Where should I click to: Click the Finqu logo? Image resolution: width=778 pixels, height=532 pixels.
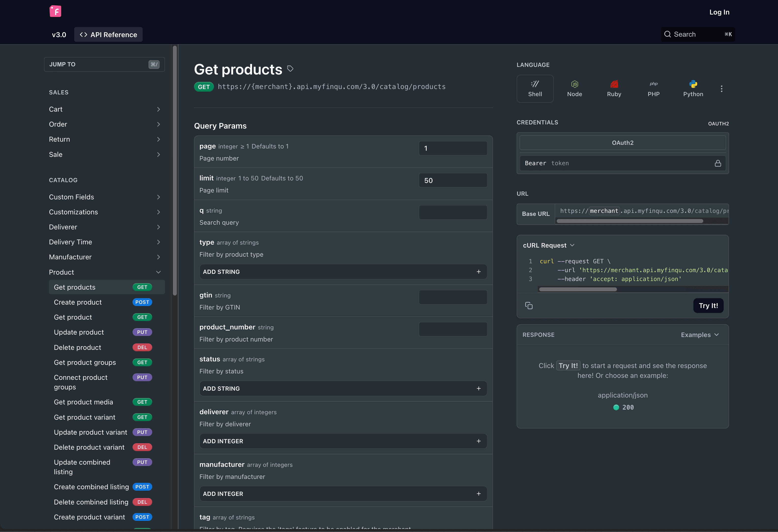55,11
